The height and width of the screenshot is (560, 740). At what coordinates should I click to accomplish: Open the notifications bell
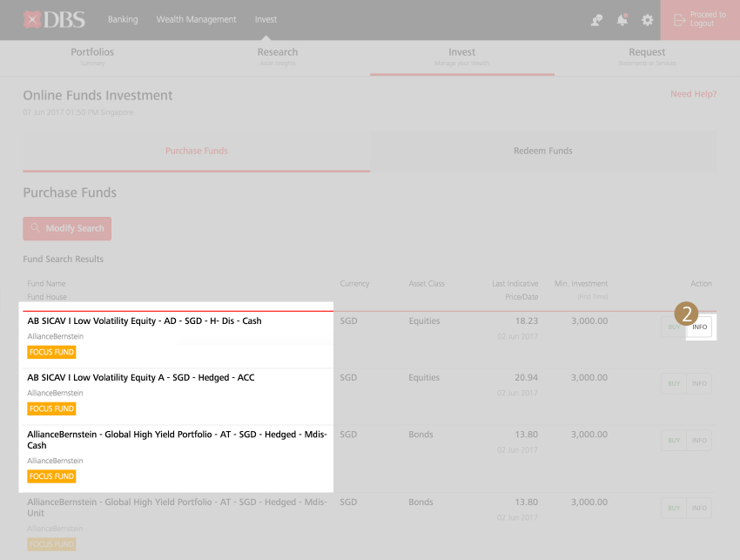click(x=622, y=20)
